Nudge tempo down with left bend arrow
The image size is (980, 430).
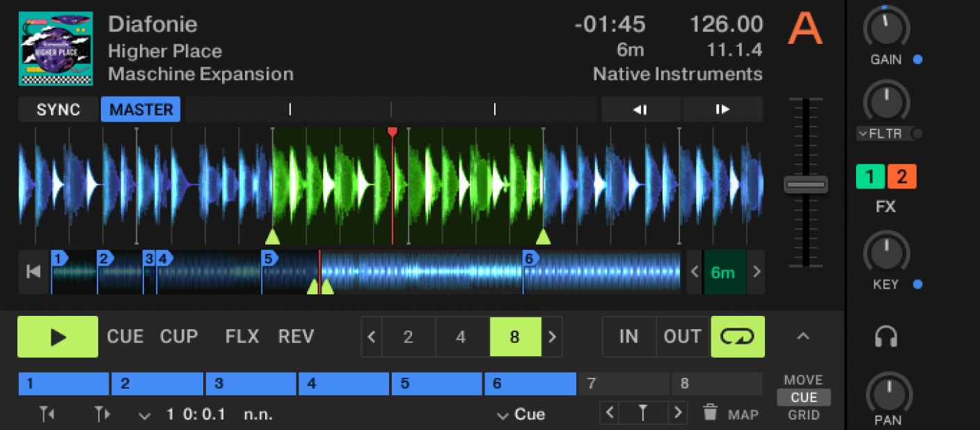click(640, 109)
